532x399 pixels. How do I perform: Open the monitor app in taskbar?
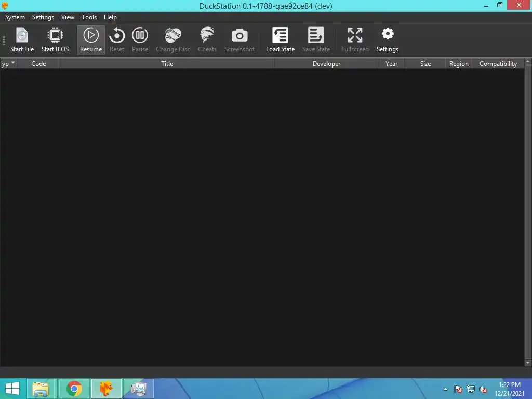tap(138, 389)
